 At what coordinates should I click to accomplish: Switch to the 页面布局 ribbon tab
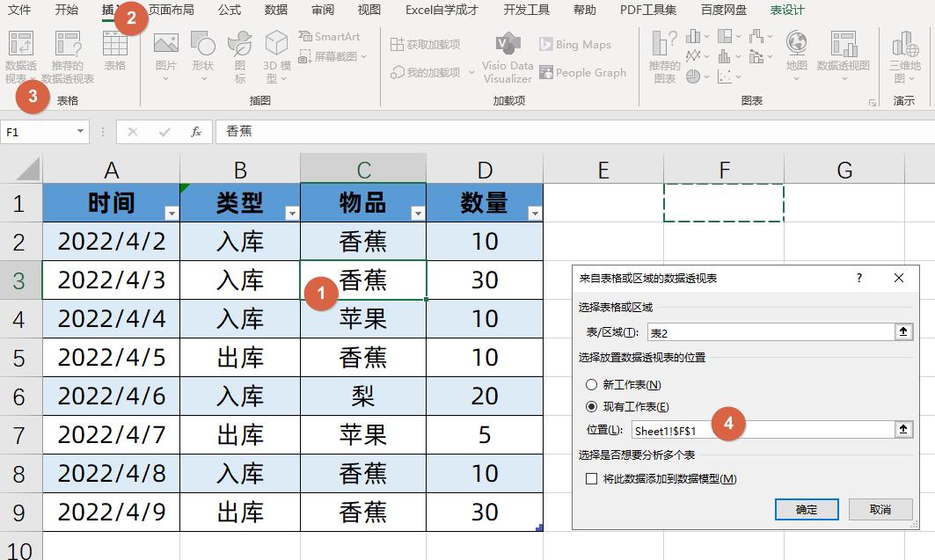pyautogui.click(x=171, y=10)
